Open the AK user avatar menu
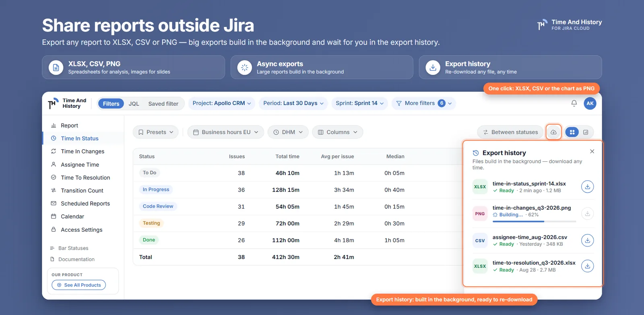Viewport: 644px width, 315px height. click(590, 103)
